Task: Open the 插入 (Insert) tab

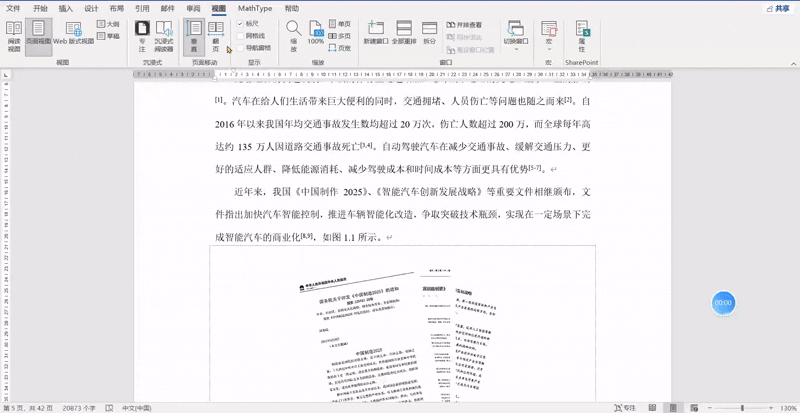Action: click(65, 9)
